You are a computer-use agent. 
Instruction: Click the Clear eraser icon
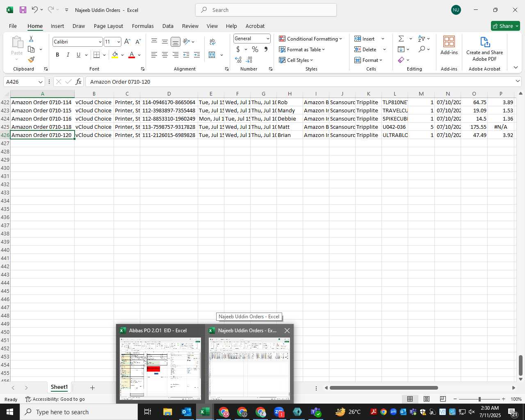click(401, 60)
